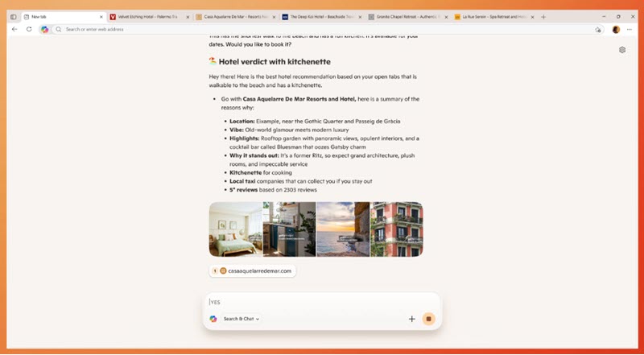Screen dimensions: 644x355
Task: Click the Local taxi companies bullet
Action: click(300, 181)
